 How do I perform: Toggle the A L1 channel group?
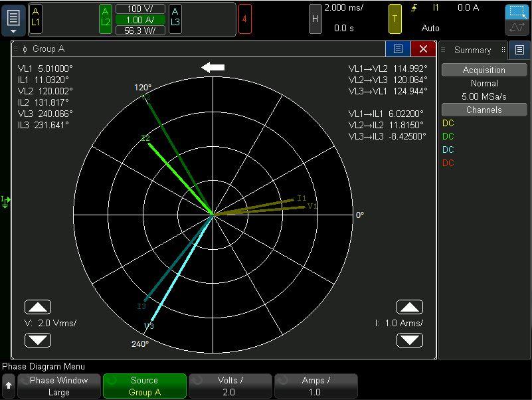tap(36, 17)
